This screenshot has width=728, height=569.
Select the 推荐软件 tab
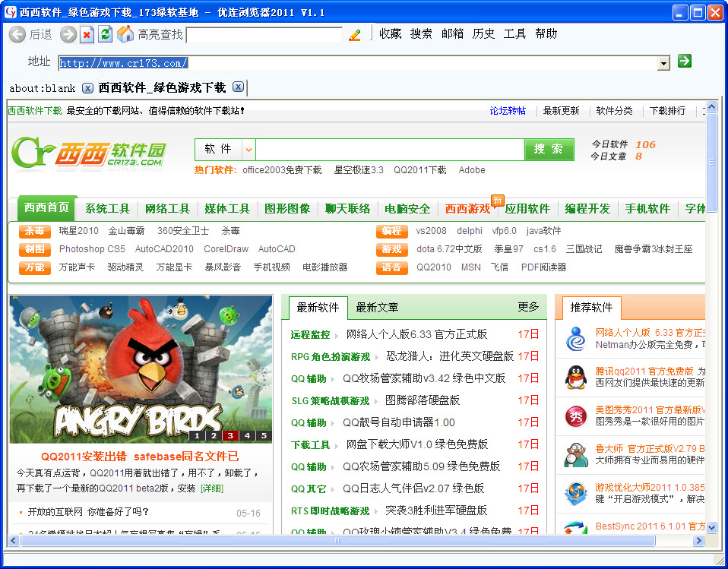click(x=591, y=307)
